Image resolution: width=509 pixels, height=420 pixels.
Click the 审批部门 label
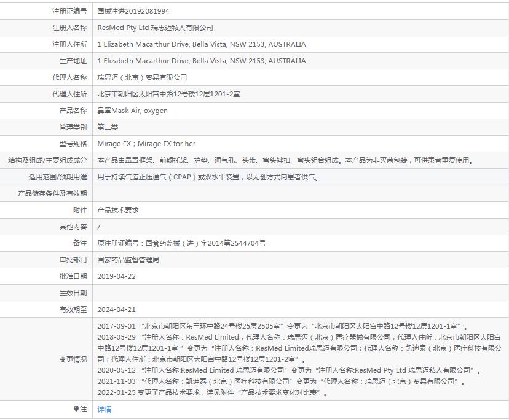coord(73,260)
